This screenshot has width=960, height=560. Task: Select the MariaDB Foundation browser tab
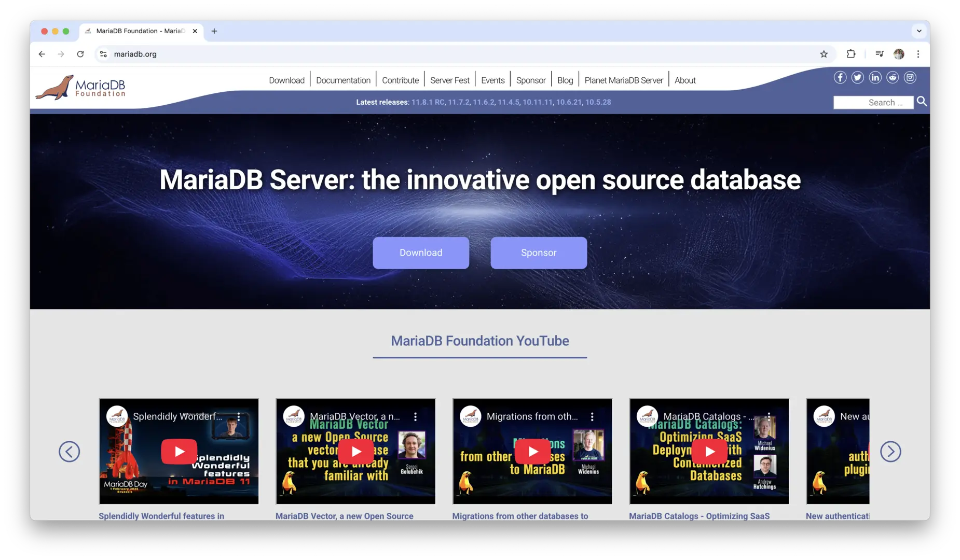pos(140,31)
